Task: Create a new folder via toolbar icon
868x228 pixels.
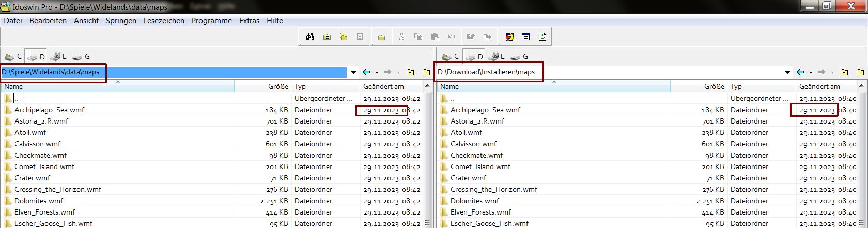Action: point(382,37)
